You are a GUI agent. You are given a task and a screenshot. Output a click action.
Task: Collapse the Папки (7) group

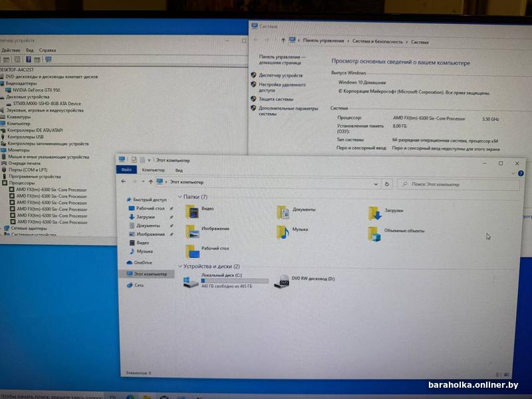(180, 196)
